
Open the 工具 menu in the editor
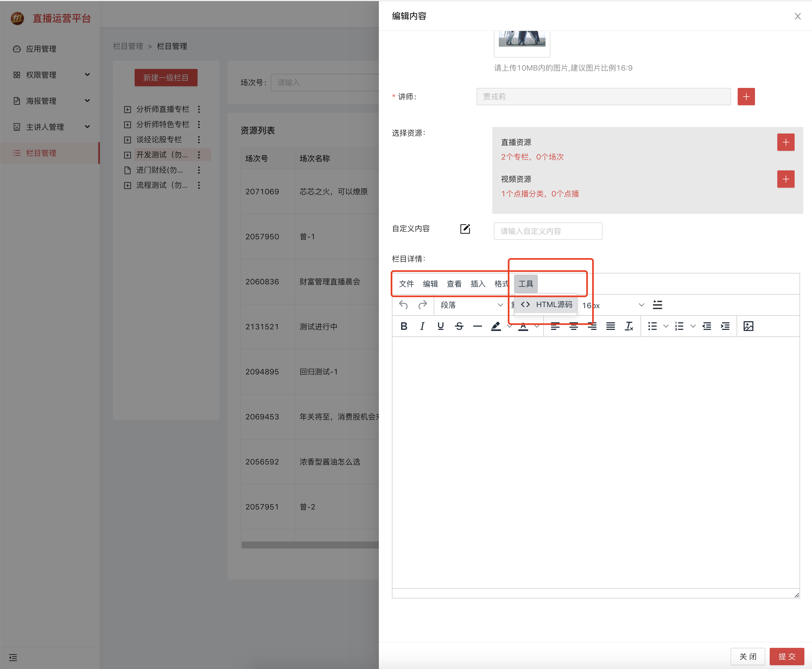525,283
